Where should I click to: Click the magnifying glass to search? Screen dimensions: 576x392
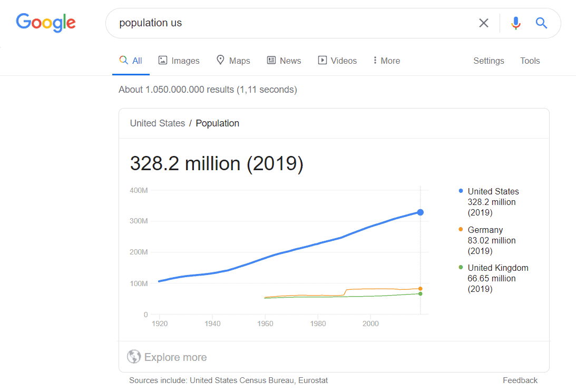pos(541,23)
